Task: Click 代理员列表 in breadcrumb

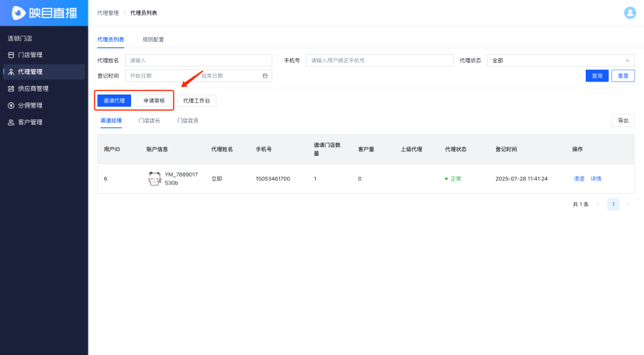Action: click(144, 13)
